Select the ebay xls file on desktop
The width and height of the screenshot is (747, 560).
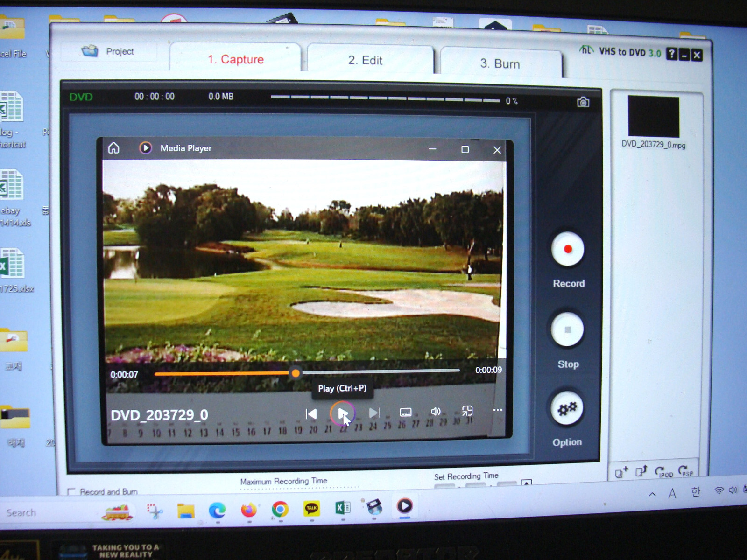pyautogui.click(x=12, y=198)
